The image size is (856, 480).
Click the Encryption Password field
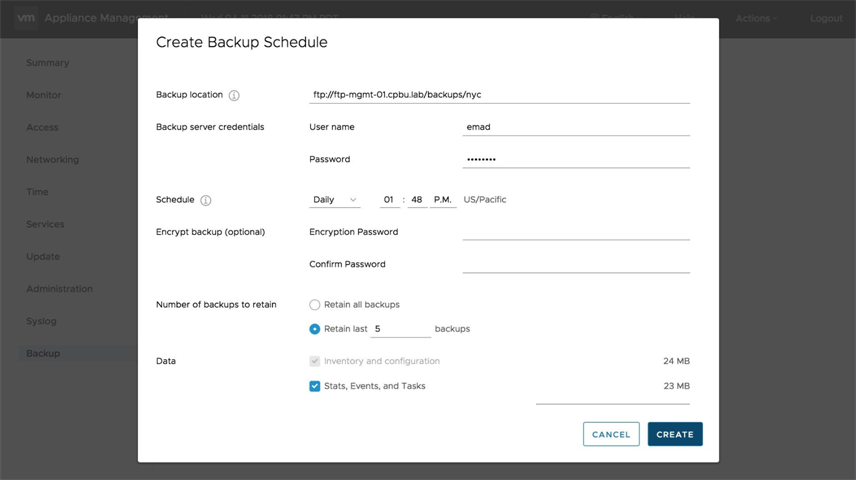coord(576,232)
